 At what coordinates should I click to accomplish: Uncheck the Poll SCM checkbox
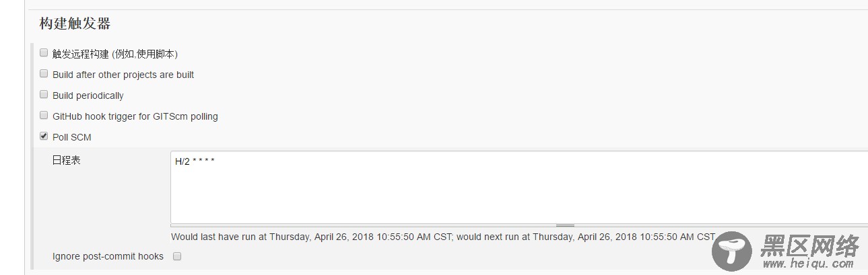tap(44, 136)
